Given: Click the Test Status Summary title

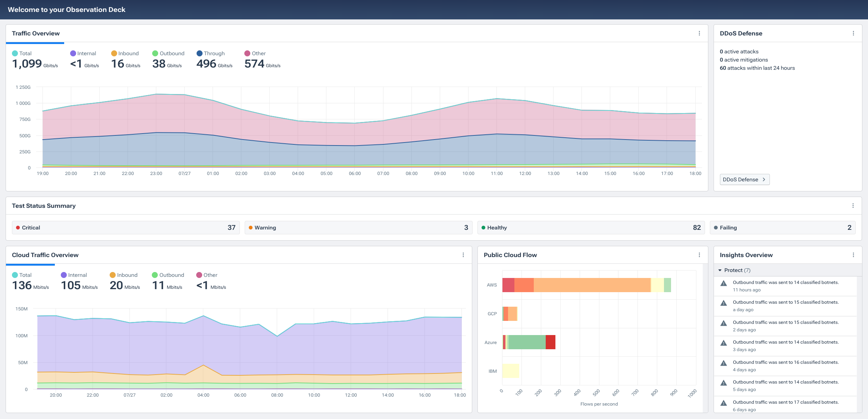Looking at the screenshot, I should pos(44,206).
